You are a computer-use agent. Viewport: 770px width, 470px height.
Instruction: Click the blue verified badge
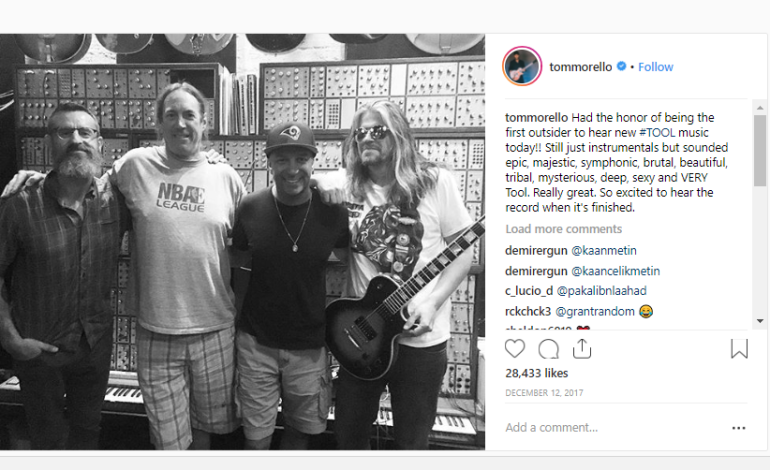621,66
